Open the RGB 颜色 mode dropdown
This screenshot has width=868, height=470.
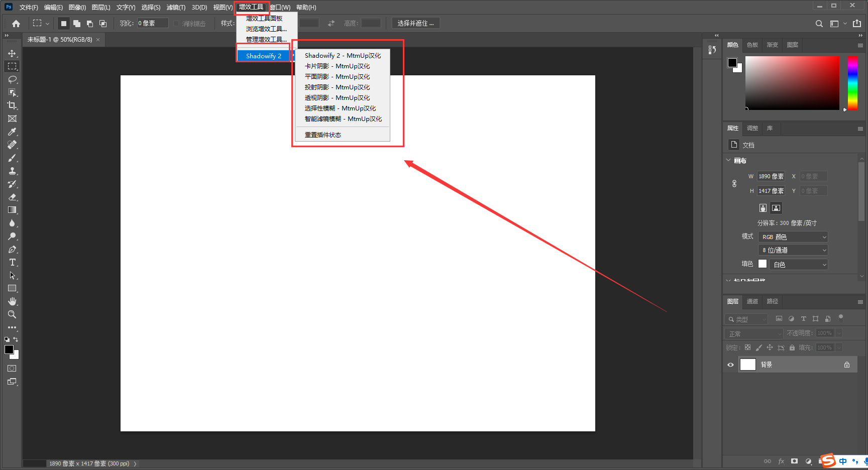(x=793, y=237)
